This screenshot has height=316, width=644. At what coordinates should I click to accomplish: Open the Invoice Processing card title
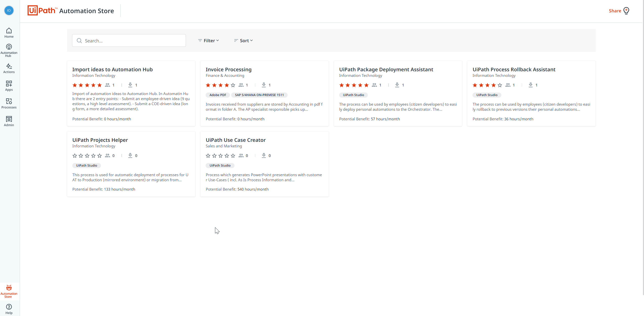point(228,69)
